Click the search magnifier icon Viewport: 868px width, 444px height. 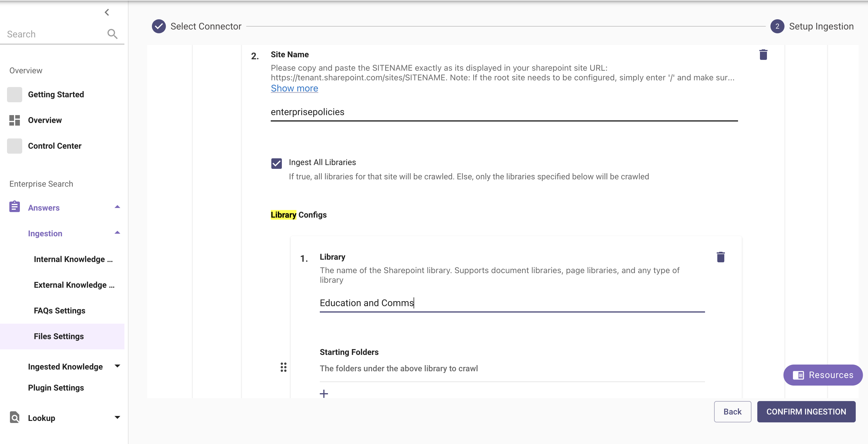(112, 34)
